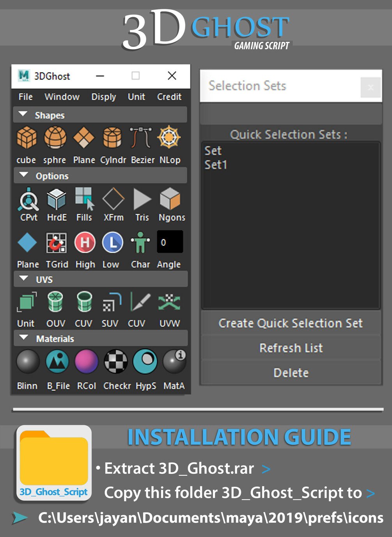Collapse the UVS section
This screenshot has height=537, width=392.
click(24, 279)
